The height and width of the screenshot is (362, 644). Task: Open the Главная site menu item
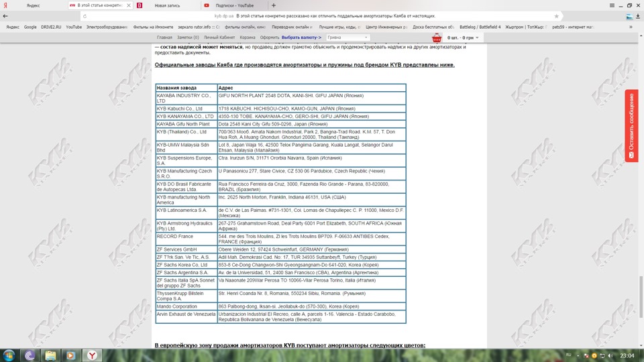click(164, 38)
